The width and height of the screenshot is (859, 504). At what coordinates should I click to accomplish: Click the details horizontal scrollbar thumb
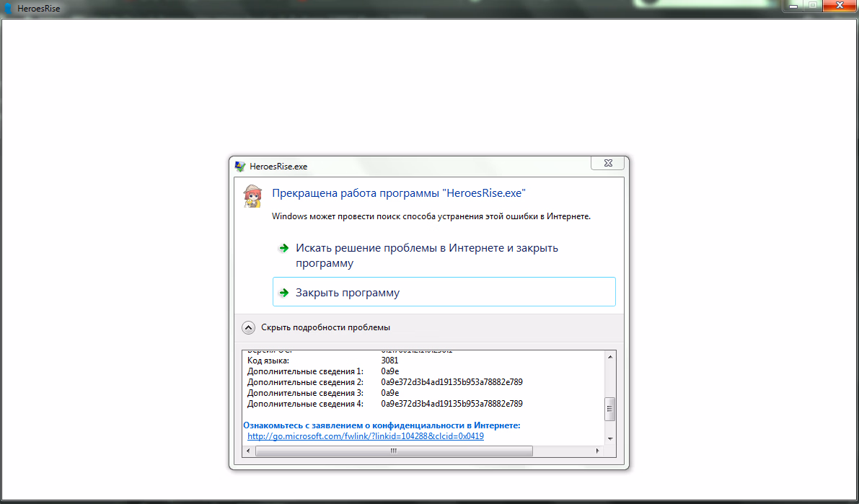(x=394, y=451)
